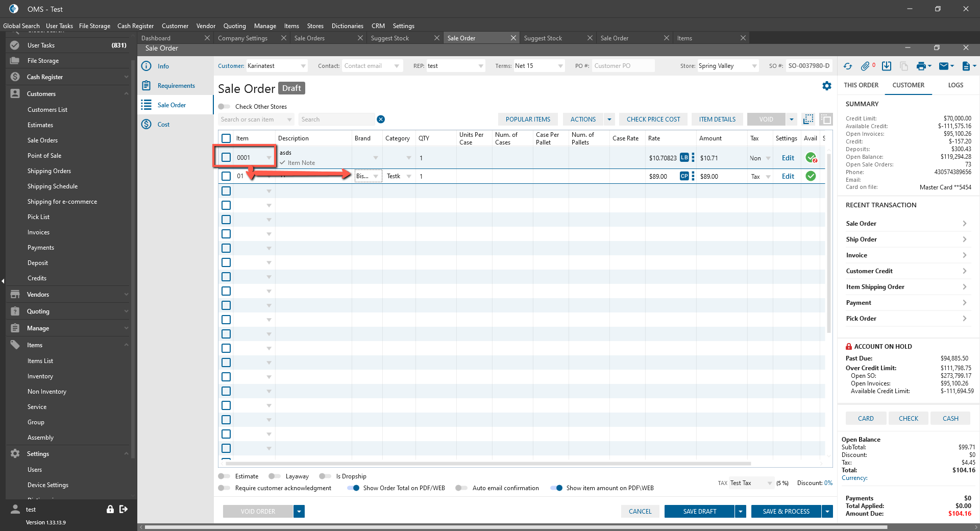Toggle Check Other Stores switch
Viewport: 980px width, 531px height.
click(x=224, y=107)
